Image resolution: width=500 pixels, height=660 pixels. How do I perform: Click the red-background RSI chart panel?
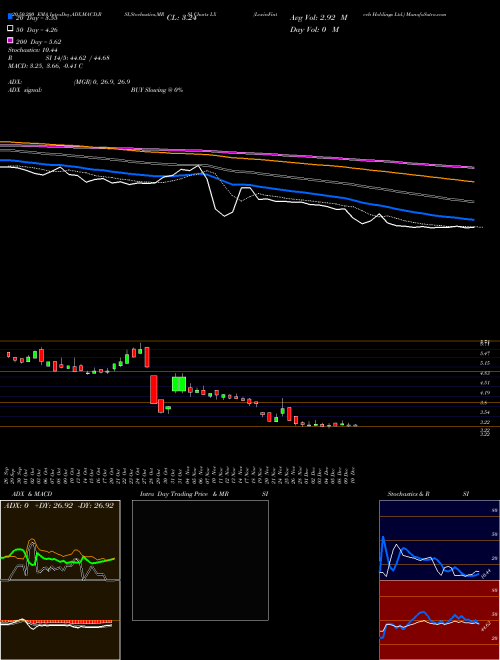(x=439, y=620)
